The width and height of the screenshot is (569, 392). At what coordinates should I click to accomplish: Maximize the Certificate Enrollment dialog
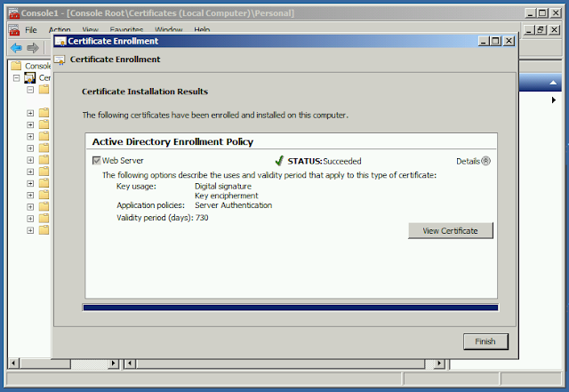coord(496,41)
